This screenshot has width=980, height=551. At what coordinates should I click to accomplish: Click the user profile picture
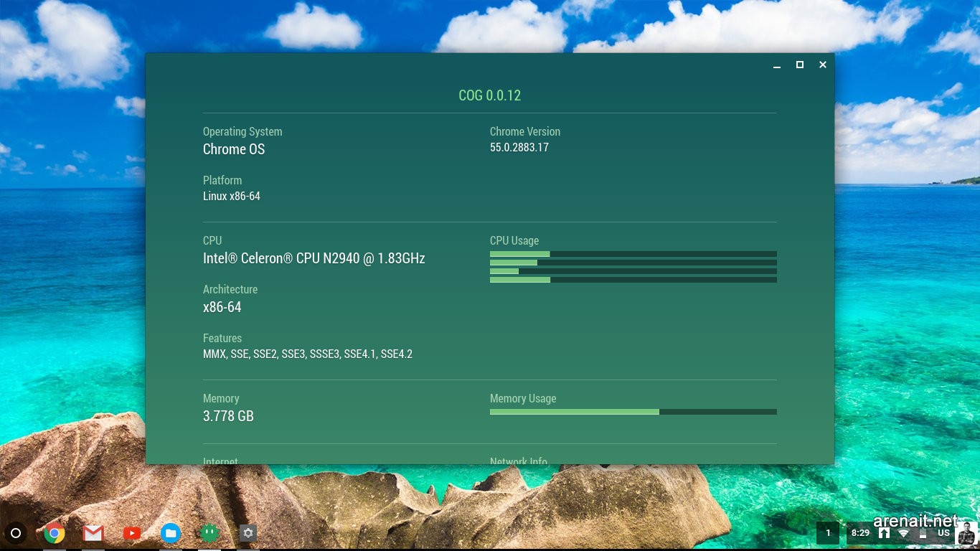click(x=966, y=533)
